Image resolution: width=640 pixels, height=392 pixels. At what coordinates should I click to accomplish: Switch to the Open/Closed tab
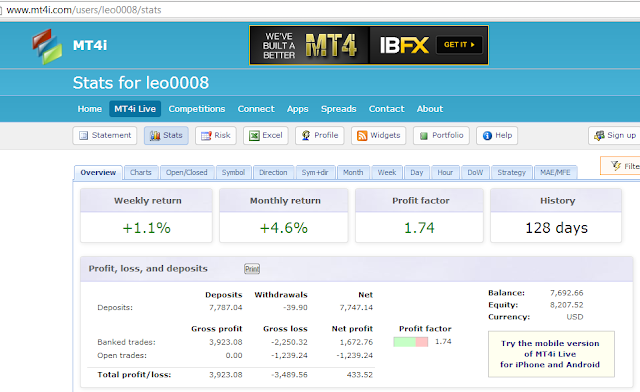pyautogui.click(x=187, y=172)
